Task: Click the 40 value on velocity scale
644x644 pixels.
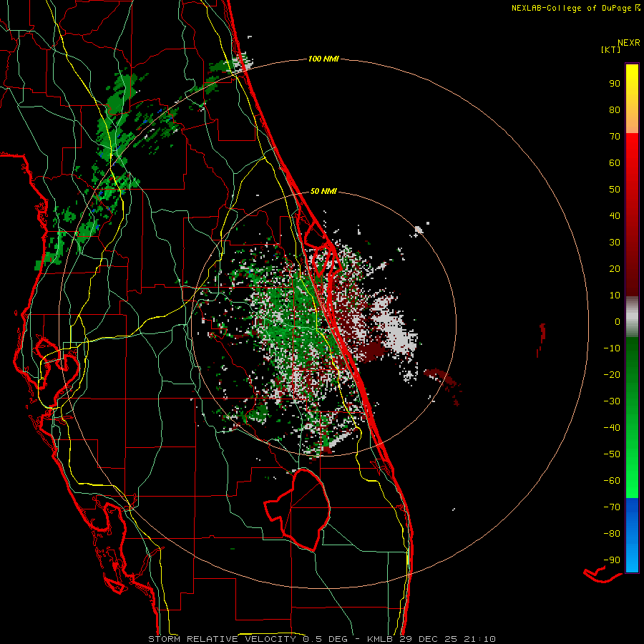Action: (615, 216)
